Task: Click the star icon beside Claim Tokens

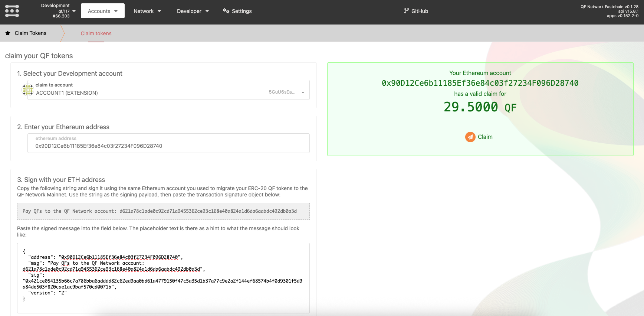Action: pos(8,33)
